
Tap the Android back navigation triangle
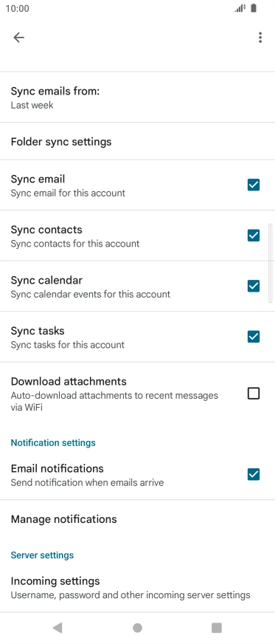[58, 627]
